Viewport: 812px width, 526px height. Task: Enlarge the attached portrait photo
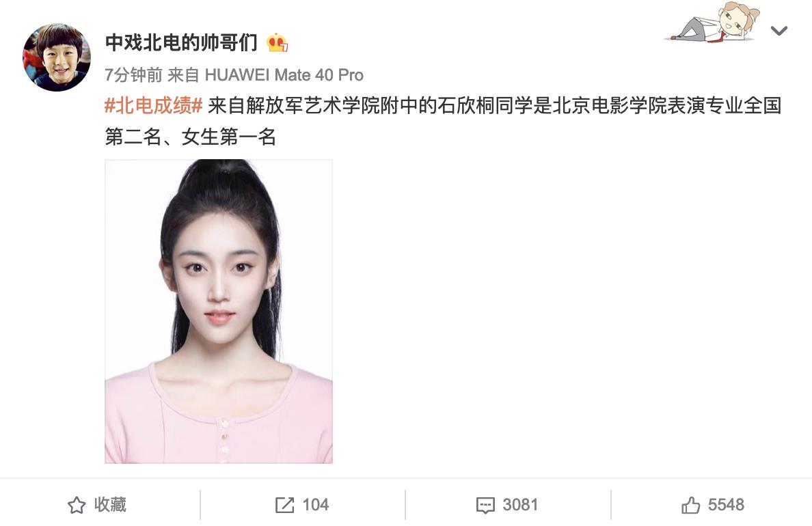(x=219, y=311)
